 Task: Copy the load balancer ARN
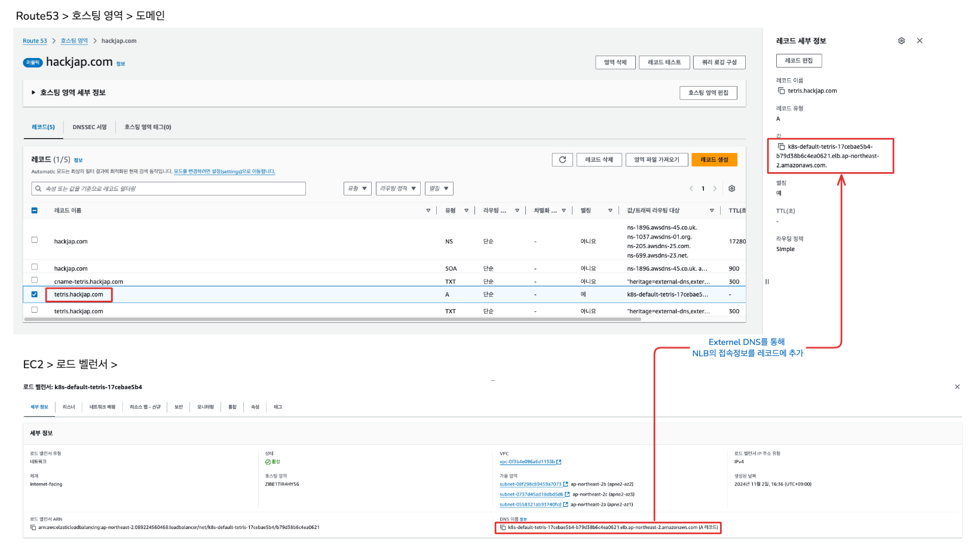tap(33, 527)
